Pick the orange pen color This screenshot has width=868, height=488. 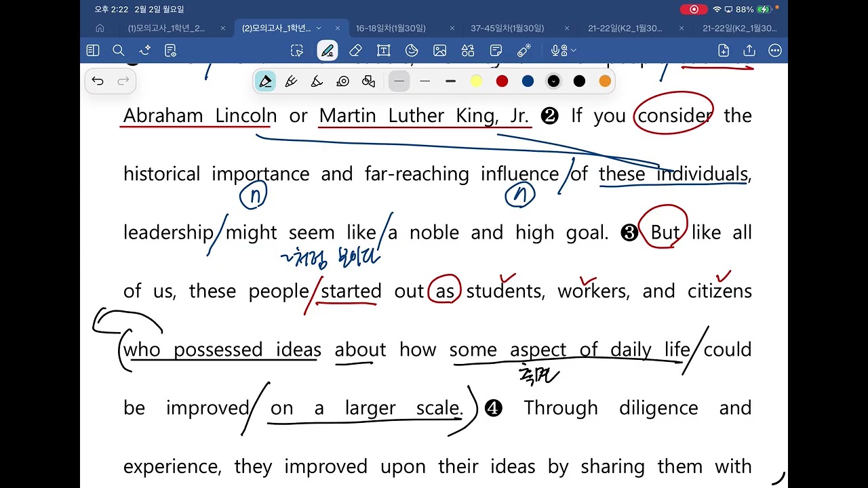pyautogui.click(x=605, y=81)
